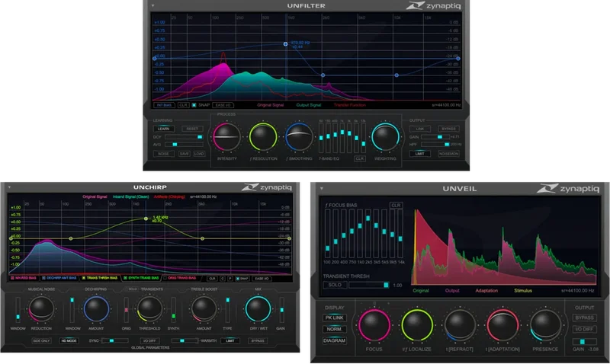Click the Treble Boost Amount knob in UNCHIRP
The height and width of the screenshot is (364, 610).
pos(204,309)
